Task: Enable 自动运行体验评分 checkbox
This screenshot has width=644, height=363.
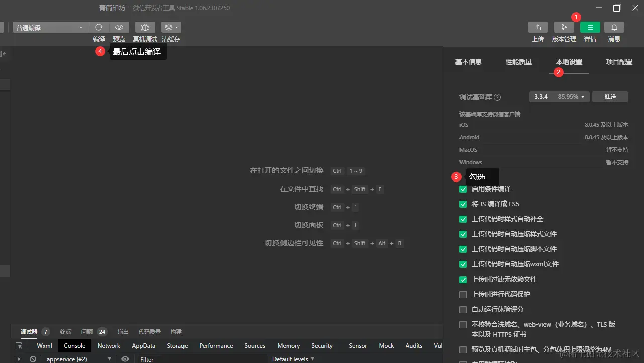Action: 463,310
